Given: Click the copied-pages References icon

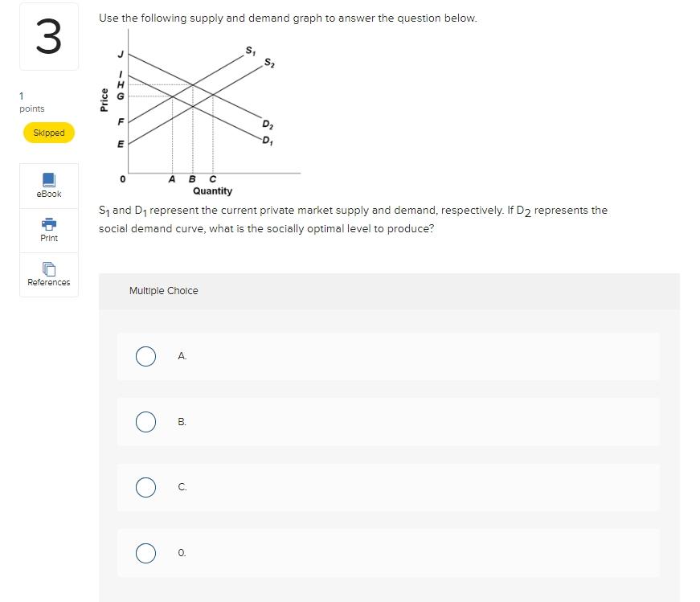Looking at the screenshot, I should click(x=48, y=268).
